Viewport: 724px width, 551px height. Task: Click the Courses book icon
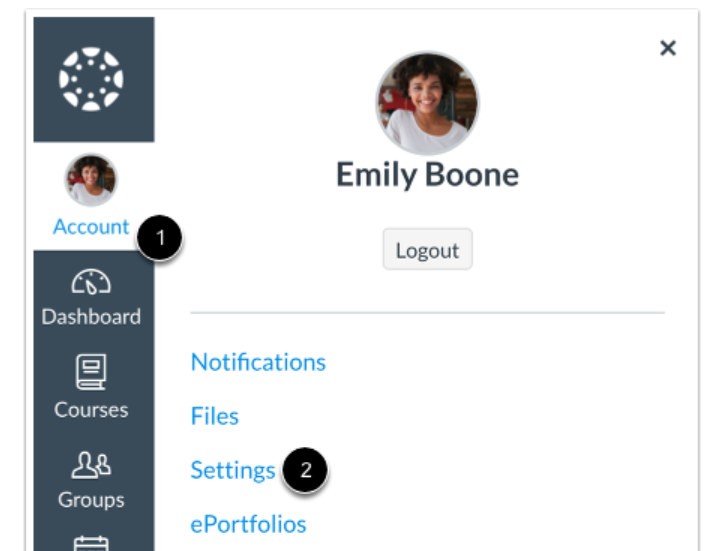point(91,375)
